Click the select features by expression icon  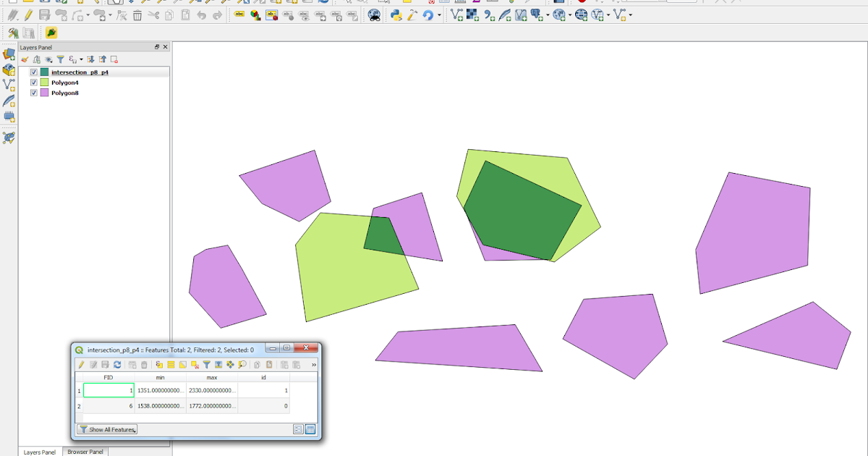159,364
